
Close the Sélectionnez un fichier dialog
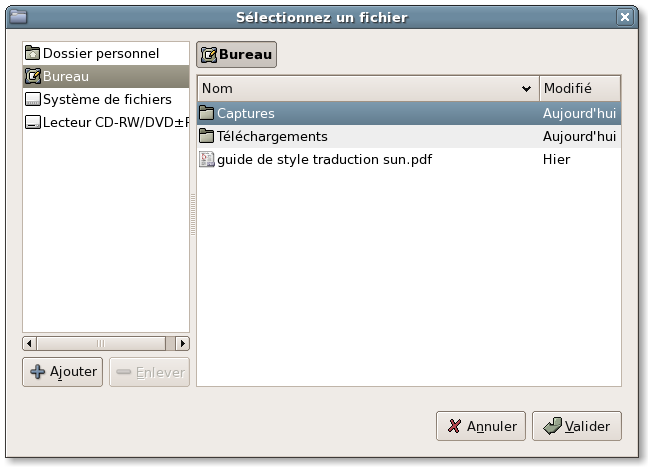click(625, 17)
